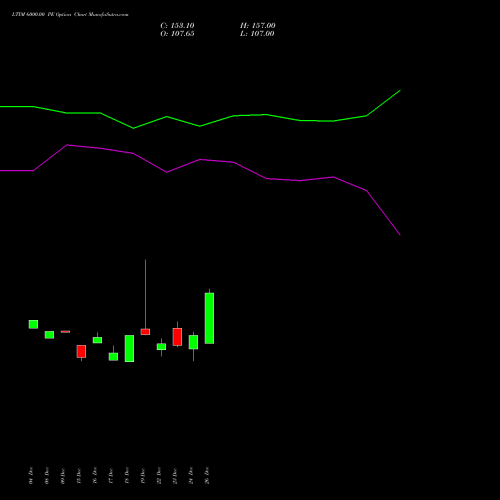Click the 26 Dec date label

(x=207, y=476)
